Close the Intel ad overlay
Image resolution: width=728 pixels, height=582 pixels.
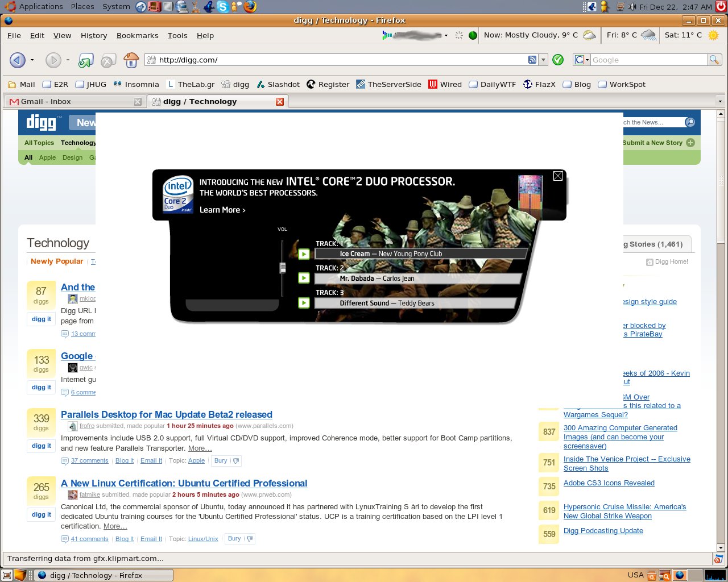point(558,176)
